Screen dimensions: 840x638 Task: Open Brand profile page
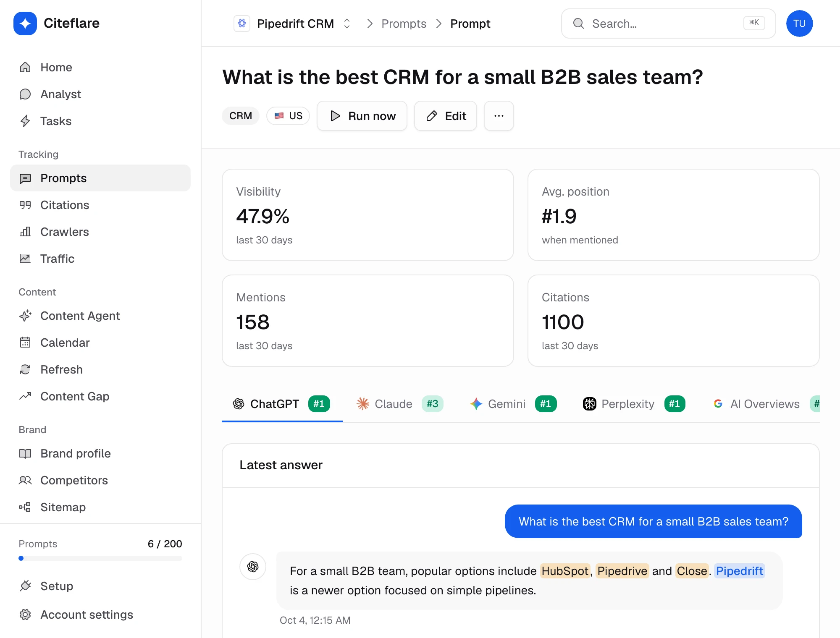point(100,453)
